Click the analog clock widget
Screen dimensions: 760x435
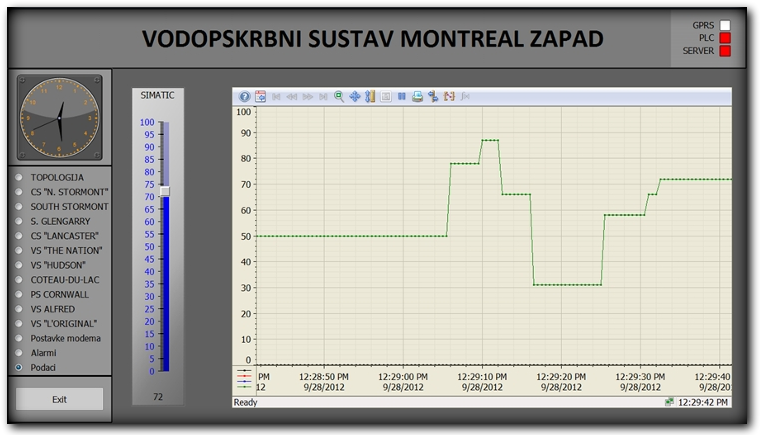(x=60, y=117)
